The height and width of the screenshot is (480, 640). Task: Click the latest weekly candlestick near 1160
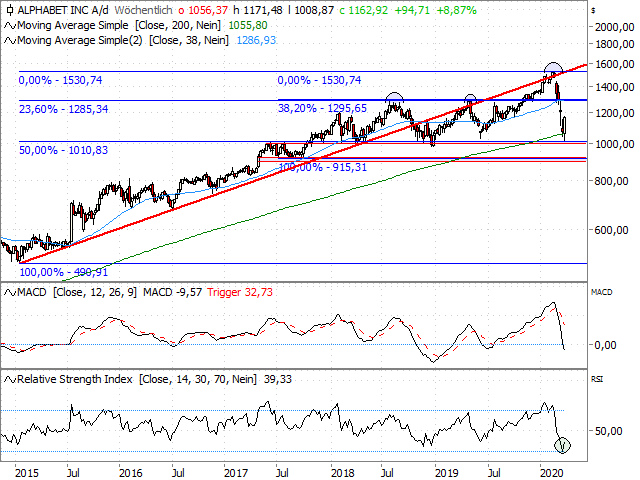564,126
